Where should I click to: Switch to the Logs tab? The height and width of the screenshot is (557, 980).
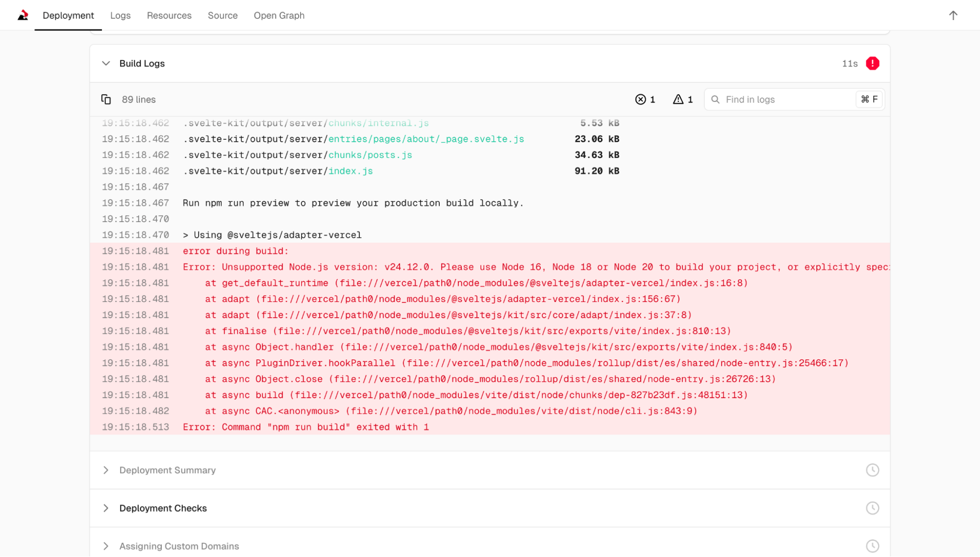tap(120, 15)
